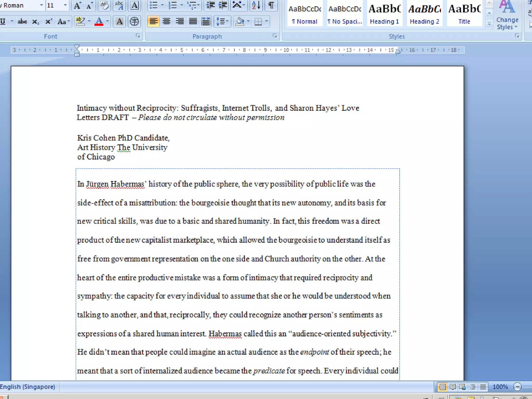This screenshot has width=532, height=399.
Task: Apply strikethrough formatting
Action: (22, 22)
